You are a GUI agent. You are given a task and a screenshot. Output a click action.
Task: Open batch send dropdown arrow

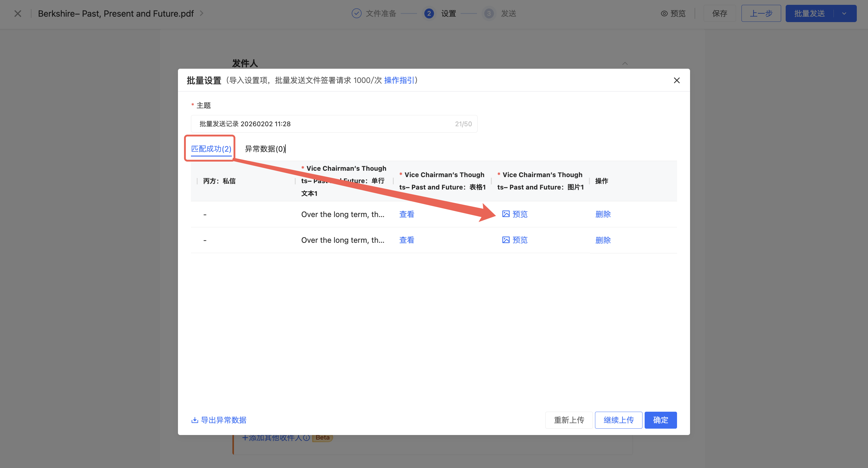(844, 14)
